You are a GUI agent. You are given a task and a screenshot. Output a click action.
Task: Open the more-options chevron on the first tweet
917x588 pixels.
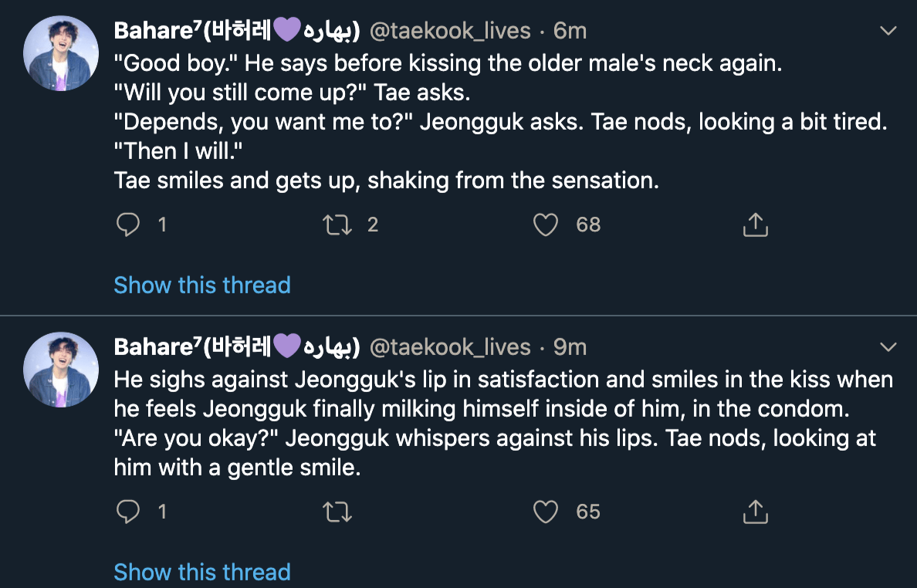(888, 31)
